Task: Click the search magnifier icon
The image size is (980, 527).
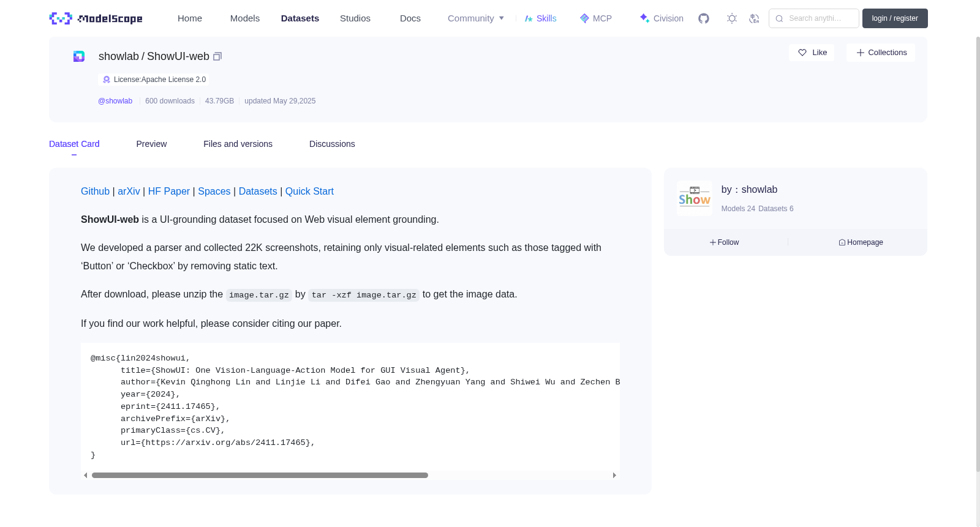Action: click(x=779, y=18)
